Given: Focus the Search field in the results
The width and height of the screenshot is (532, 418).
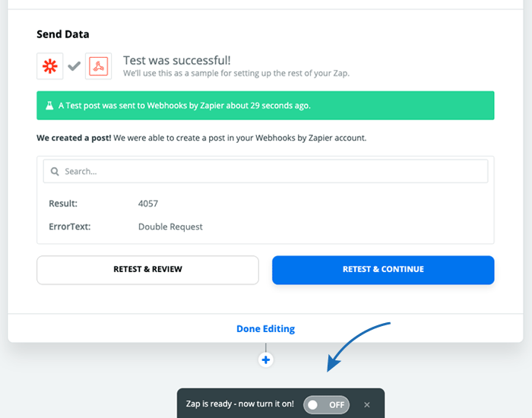Looking at the screenshot, I should tap(266, 171).
